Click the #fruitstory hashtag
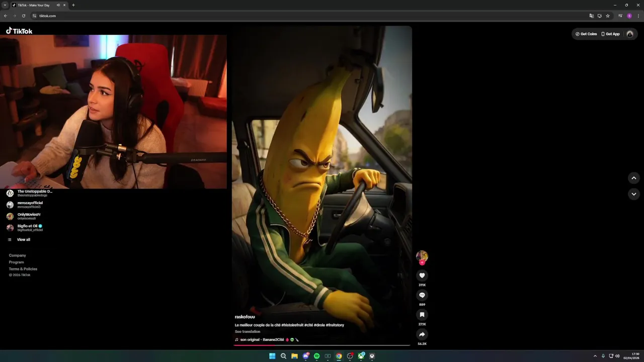 (x=335, y=325)
